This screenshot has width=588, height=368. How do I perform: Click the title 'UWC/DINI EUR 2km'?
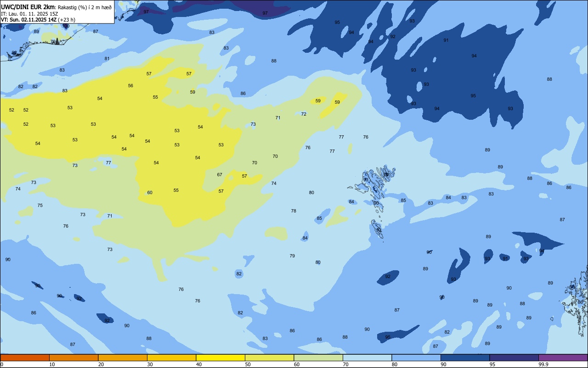(28, 6)
